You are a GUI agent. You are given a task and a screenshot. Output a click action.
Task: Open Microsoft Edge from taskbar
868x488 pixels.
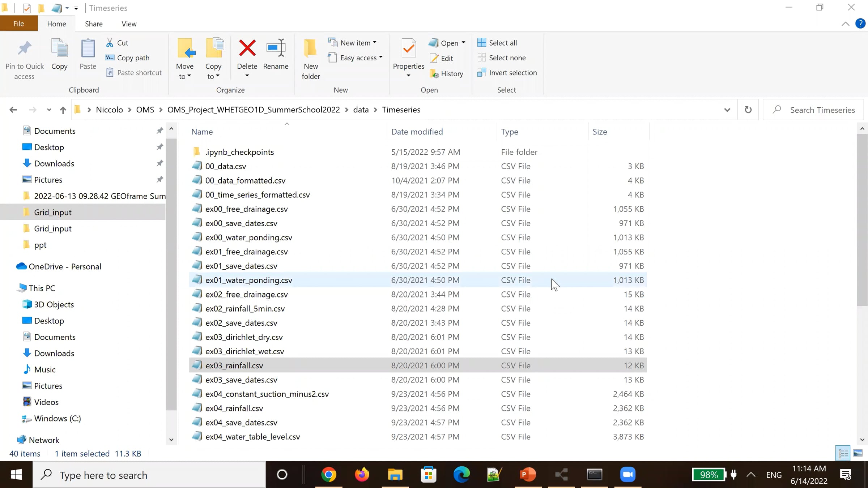(461, 474)
